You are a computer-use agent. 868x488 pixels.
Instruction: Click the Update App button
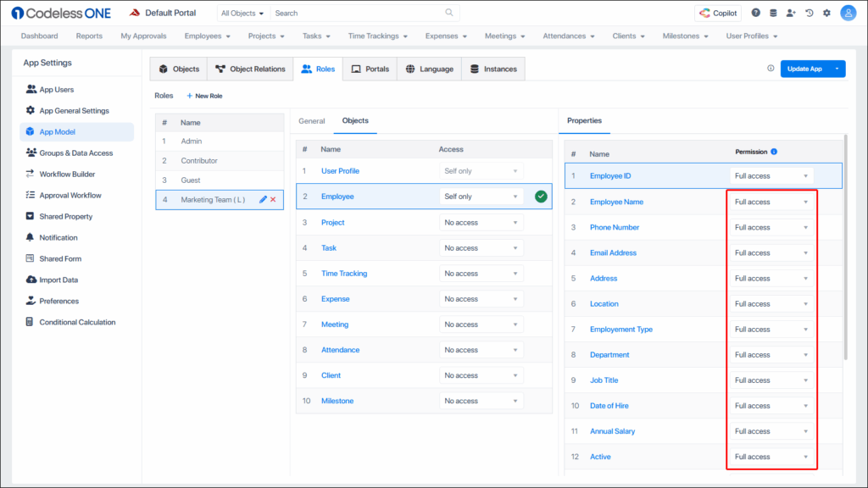[805, 69]
